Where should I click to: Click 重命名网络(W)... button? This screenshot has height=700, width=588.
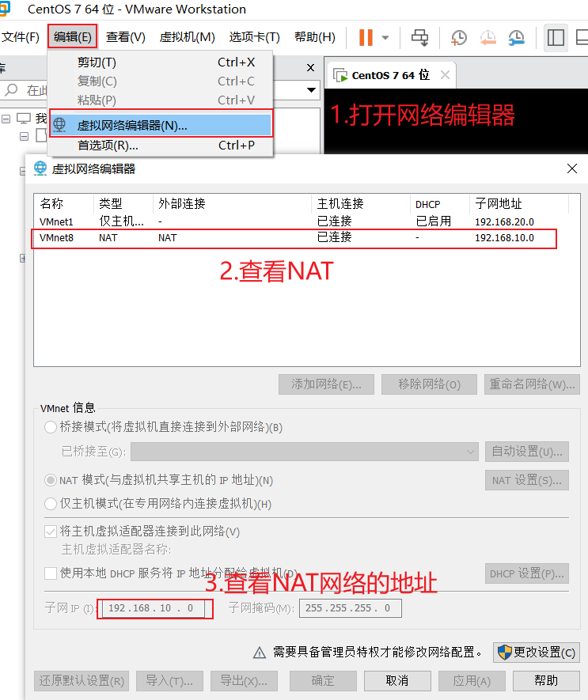pyautogui.click(x=532, y=384)
